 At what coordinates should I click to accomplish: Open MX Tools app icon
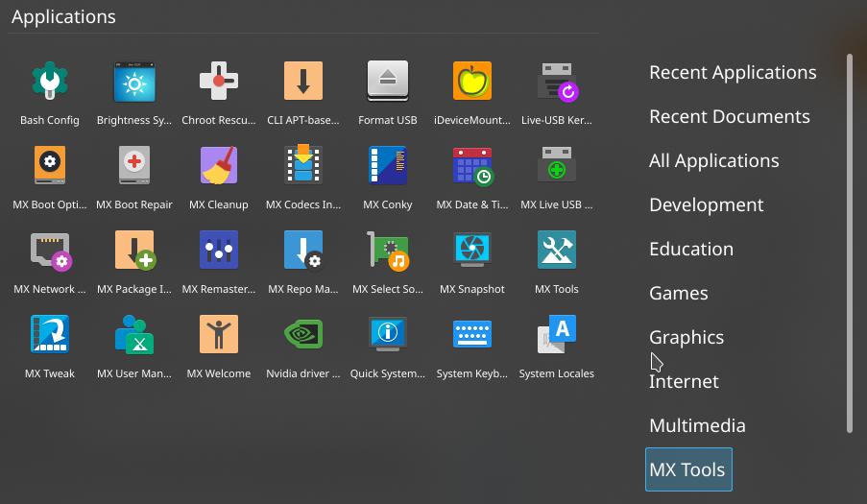click(x=557, y=250)
